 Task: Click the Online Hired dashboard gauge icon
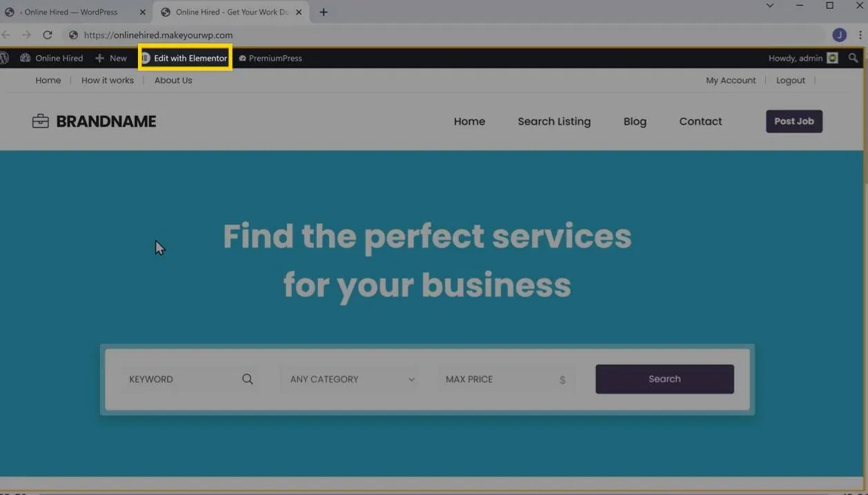coord(26,58)
